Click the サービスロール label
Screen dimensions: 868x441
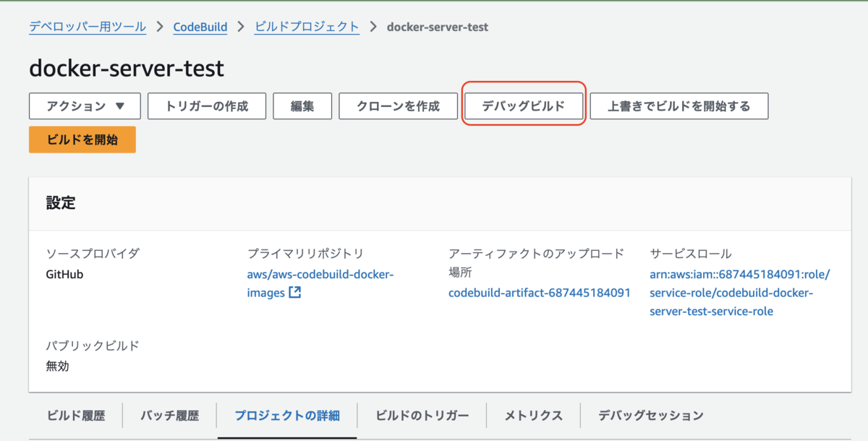691,254
